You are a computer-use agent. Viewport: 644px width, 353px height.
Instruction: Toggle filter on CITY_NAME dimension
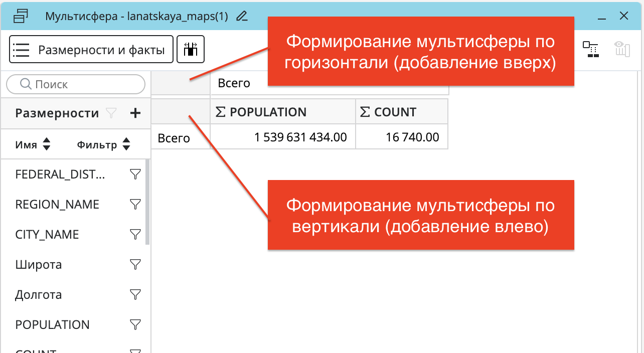tap(135, 235)
